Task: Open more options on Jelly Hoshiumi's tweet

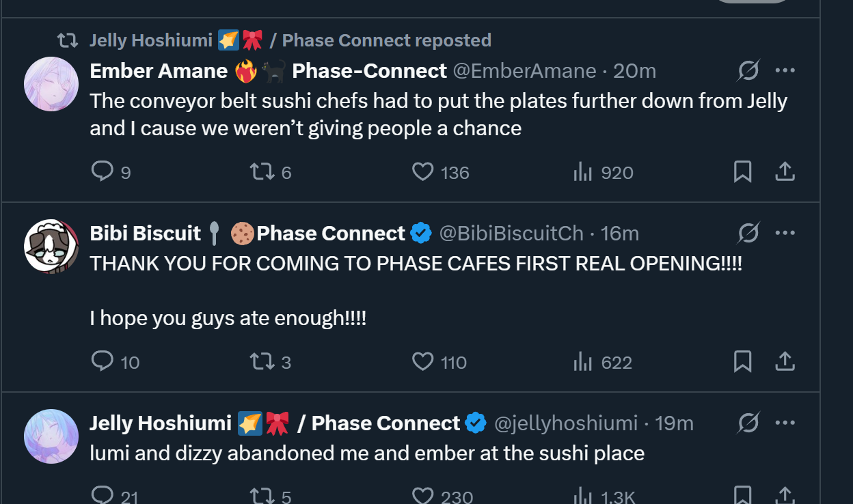Action: [785, 423]
